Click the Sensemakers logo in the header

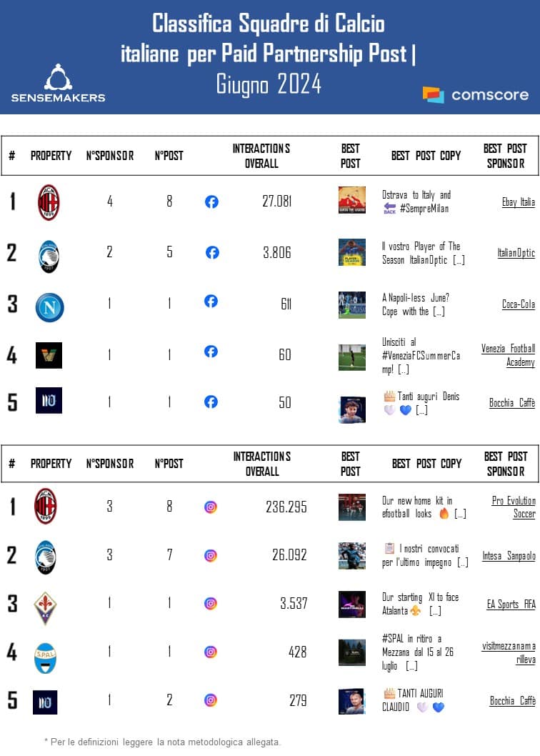click(x=58, y=84)
